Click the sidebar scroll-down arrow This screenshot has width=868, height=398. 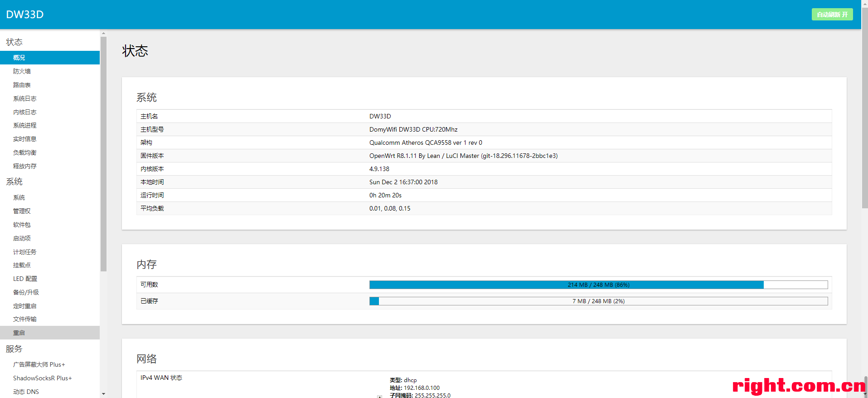[103, 394]
